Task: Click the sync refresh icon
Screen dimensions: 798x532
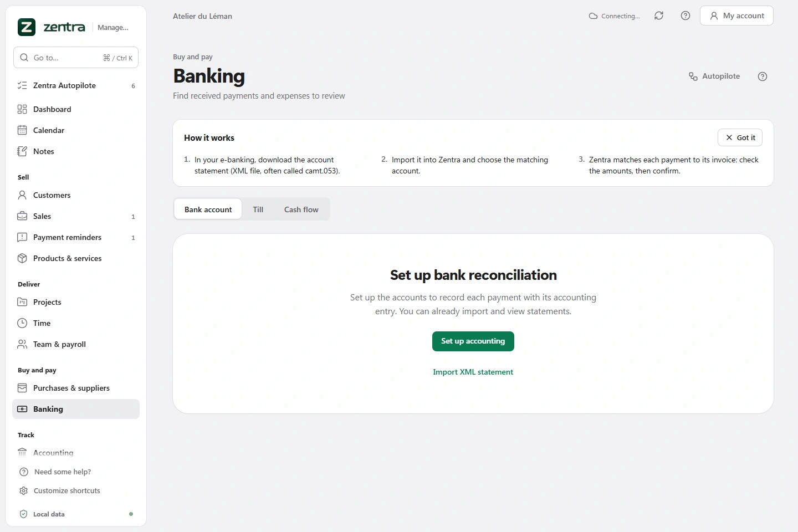Action: [659, 16]
